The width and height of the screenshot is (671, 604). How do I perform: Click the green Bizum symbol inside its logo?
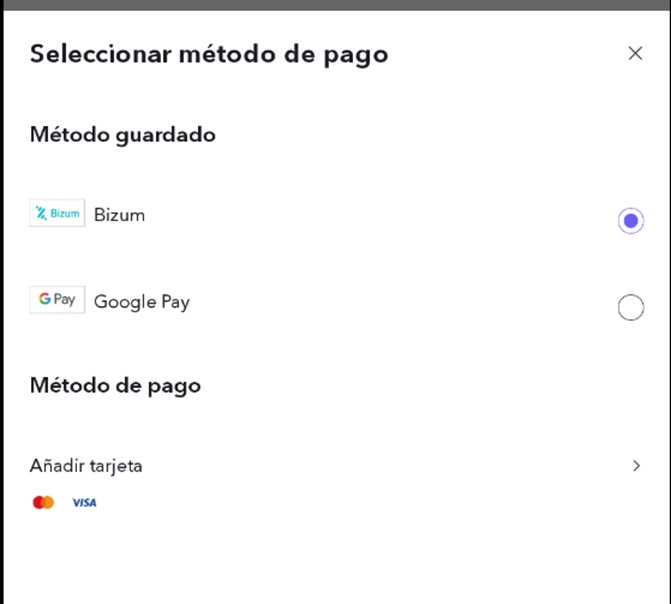tap(41, 213)
